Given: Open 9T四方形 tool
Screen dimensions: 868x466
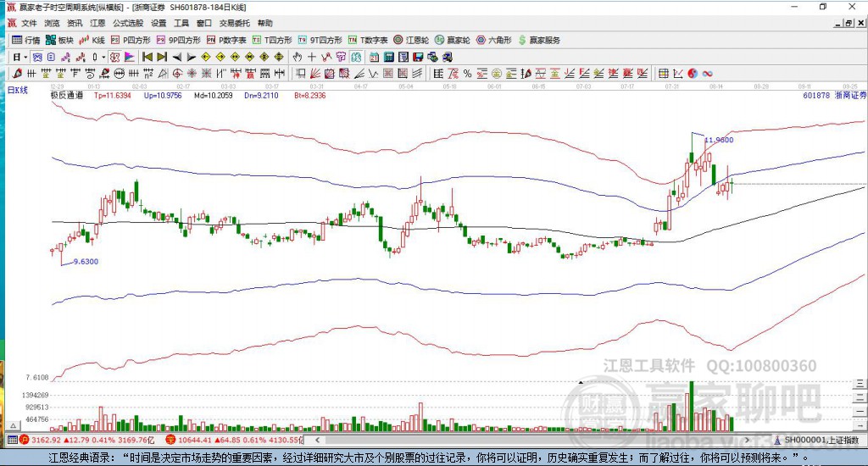Looking at the screenshot, I should (x=320, y=41).
